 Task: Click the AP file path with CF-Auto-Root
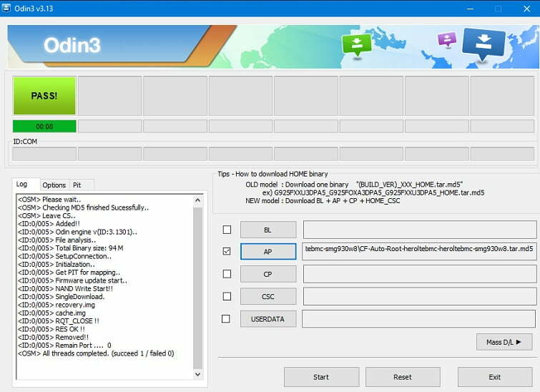420,251
